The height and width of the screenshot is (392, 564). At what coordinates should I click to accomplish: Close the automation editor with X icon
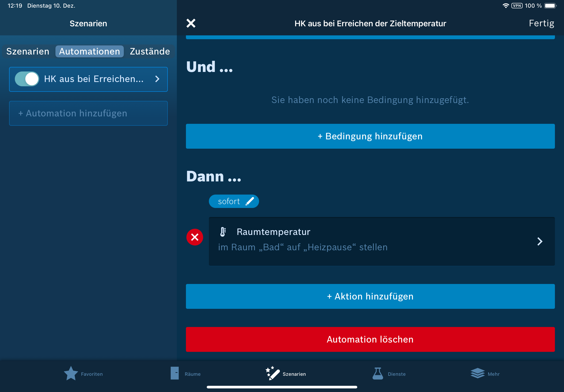tap(191, 23)
